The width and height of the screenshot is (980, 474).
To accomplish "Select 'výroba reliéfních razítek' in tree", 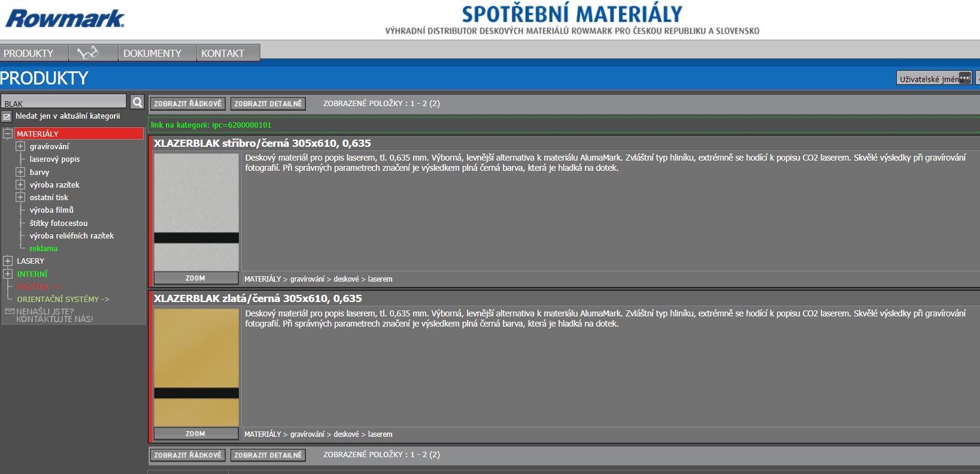I will [x=71, y=236].
